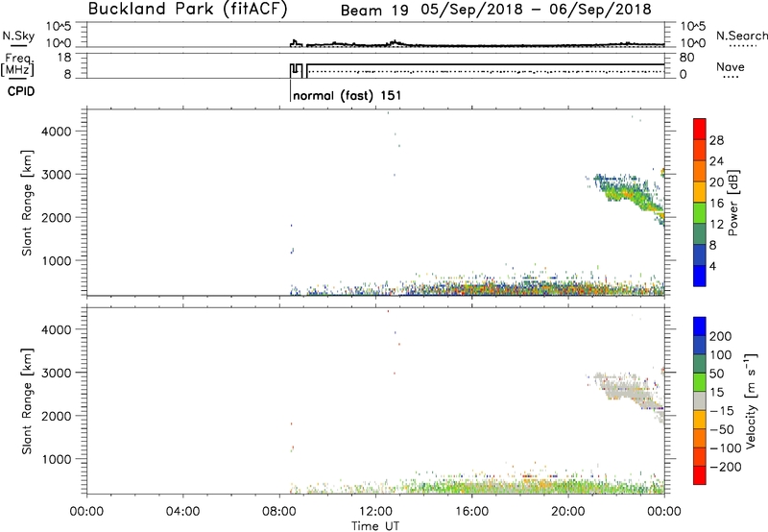Click the Freq. [MHz] axis label

(17, 64)
